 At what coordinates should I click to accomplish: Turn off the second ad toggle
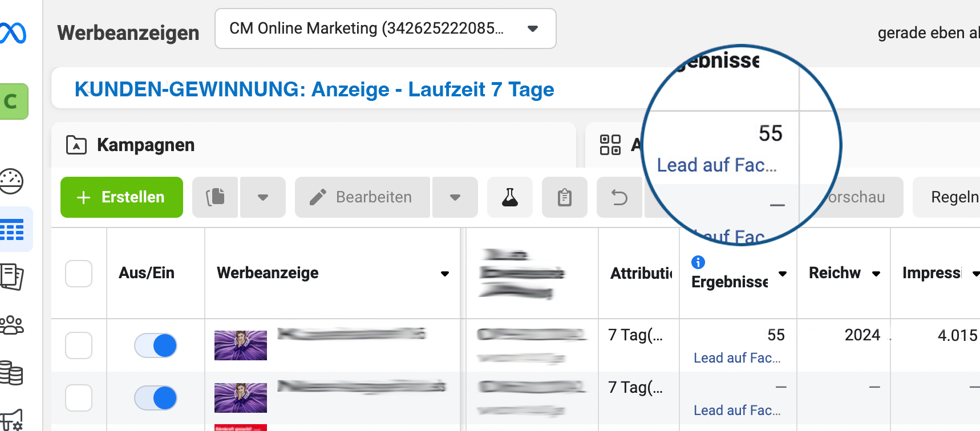[156, 398]
